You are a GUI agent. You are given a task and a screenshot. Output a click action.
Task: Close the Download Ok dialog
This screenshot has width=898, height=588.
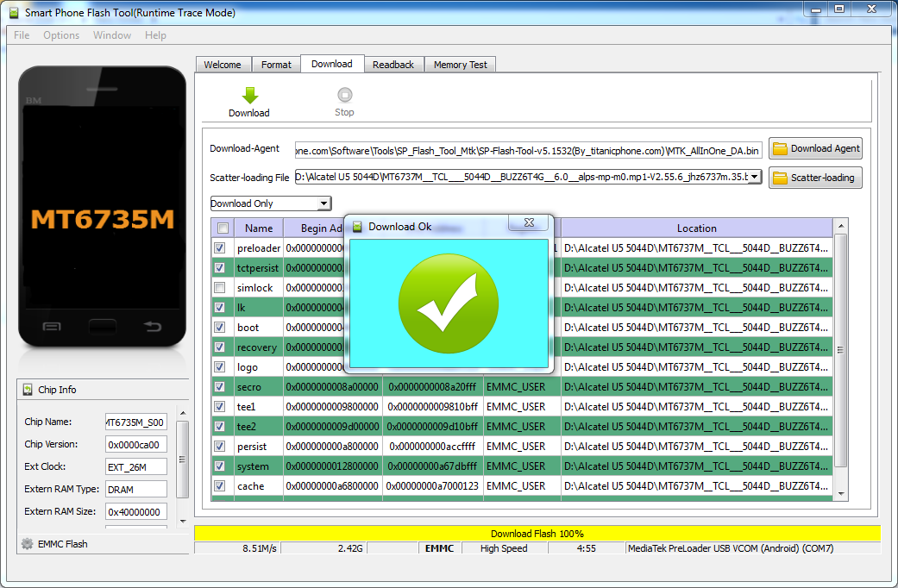530,222
